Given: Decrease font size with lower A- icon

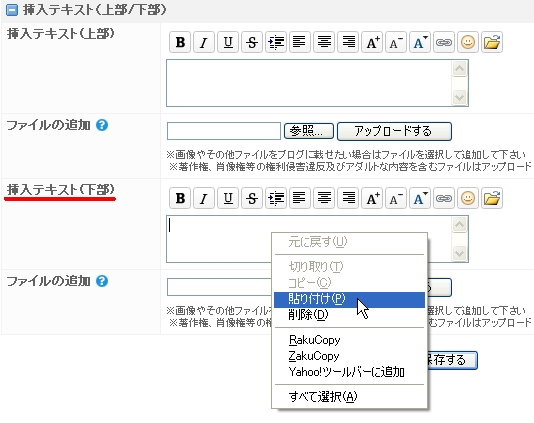Looking at the screenshot, I should click(396, 198).
